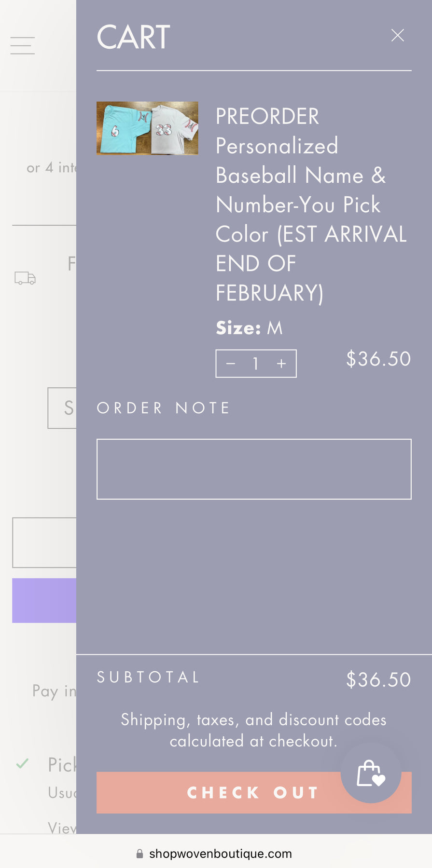Tap the $36.50 subtotal amount

[x=378, y=679]
